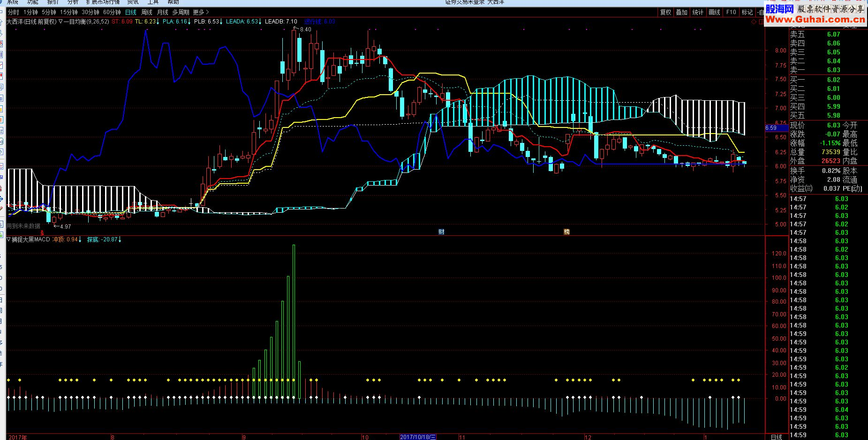Click the 收益(三) value 0.037
The height and width of the screenshot is (440, 868).
(x=831, y=188)
